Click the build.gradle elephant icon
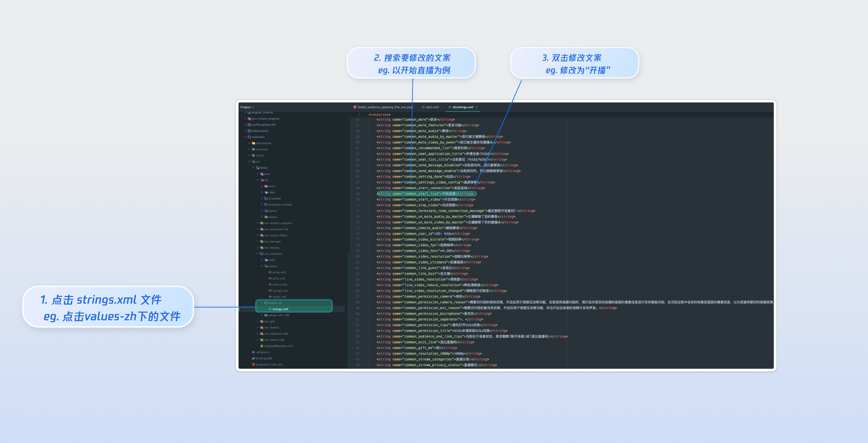Screen dimensions: 868x443 coord(253,358)
